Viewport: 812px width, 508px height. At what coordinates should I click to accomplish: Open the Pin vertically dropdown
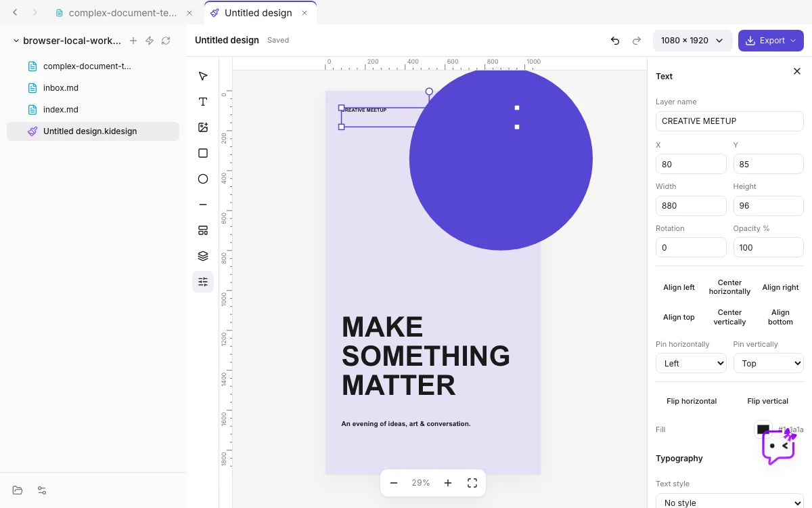pyautogui.click(x=769, y=363)
